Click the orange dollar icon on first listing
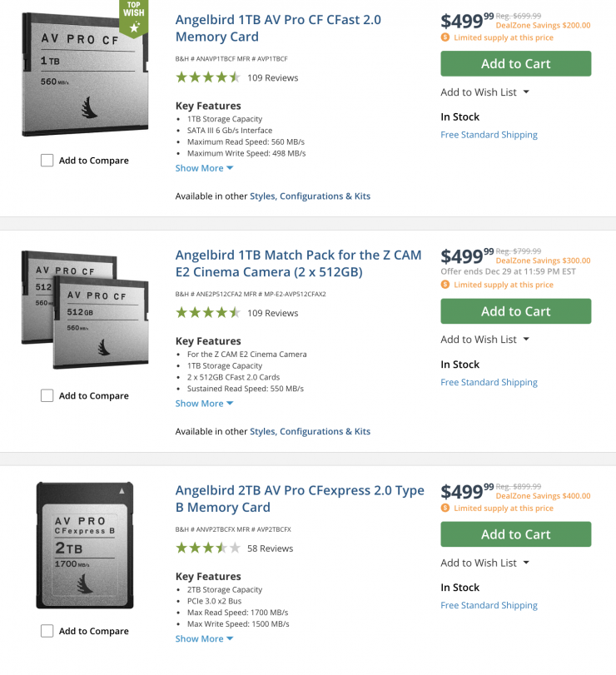 [445, 37]
